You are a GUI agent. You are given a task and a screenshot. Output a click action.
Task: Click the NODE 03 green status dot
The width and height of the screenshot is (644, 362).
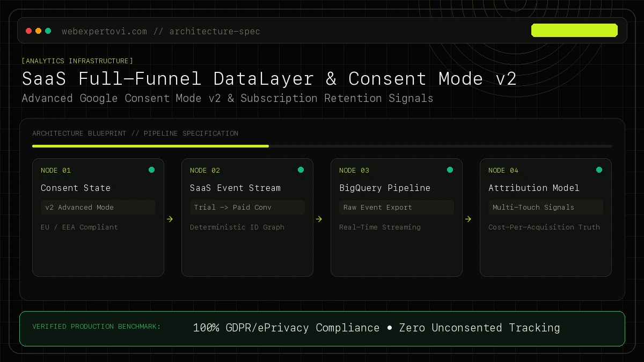450,170
